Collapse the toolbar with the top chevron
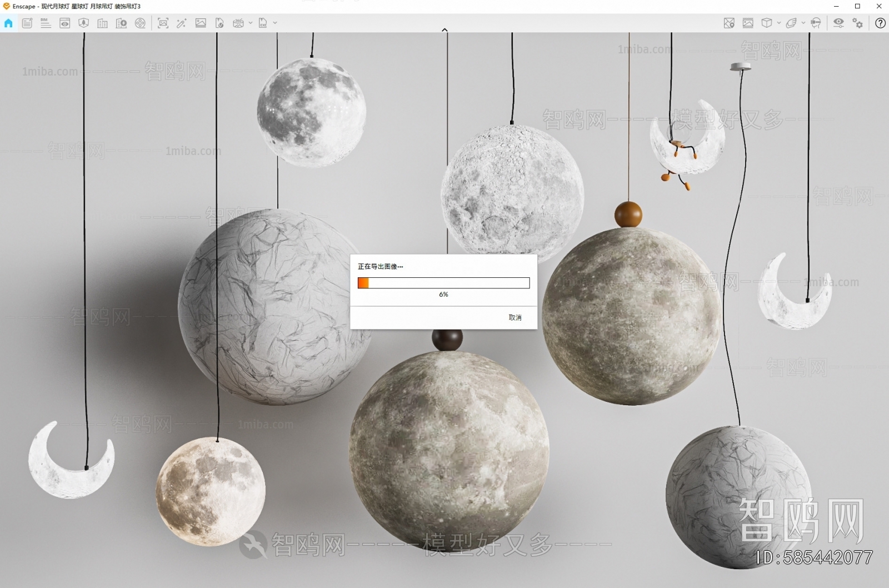Viewport: 889px width, 588px height. (444, 30)
